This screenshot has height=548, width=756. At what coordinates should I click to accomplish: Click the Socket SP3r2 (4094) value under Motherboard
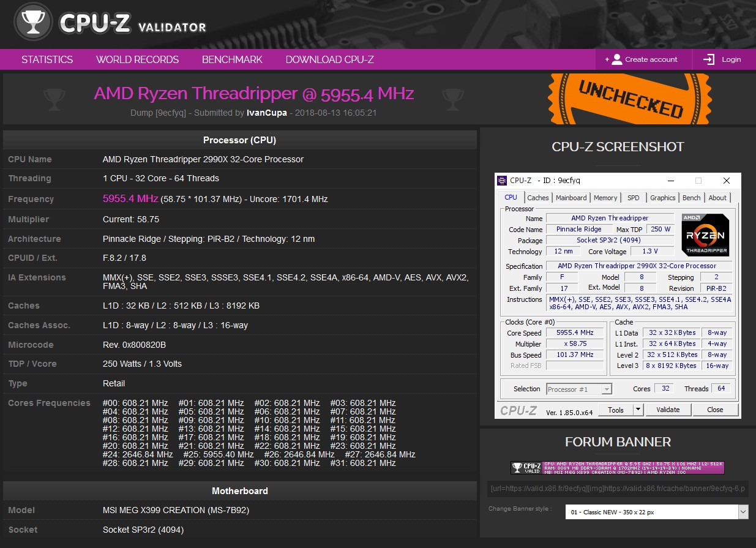point(143,530)
